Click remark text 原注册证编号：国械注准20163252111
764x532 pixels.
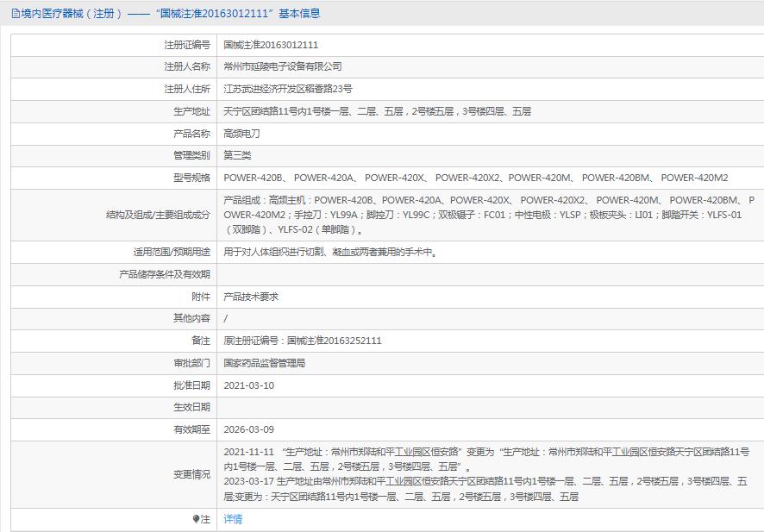(x=303, y=341)
